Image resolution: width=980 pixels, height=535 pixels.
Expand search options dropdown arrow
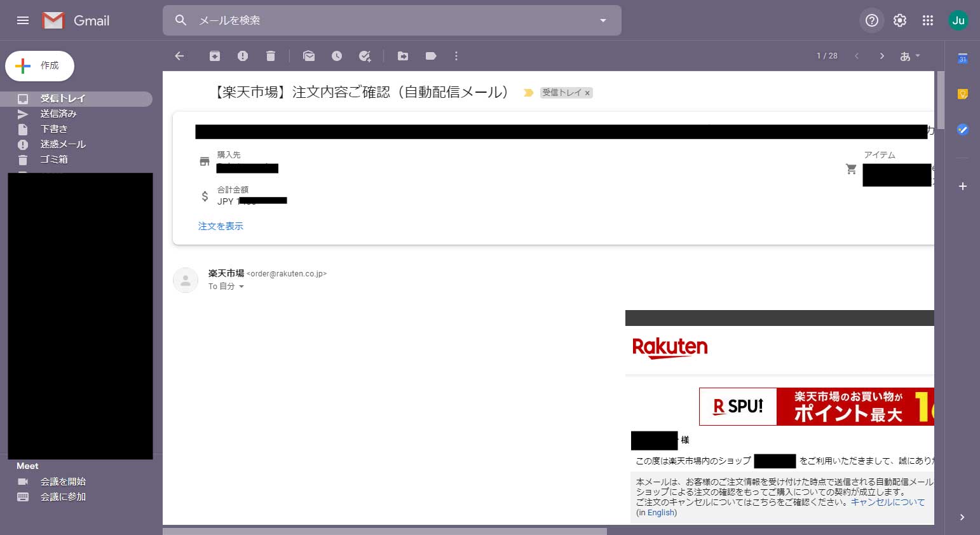pos(603,20)
